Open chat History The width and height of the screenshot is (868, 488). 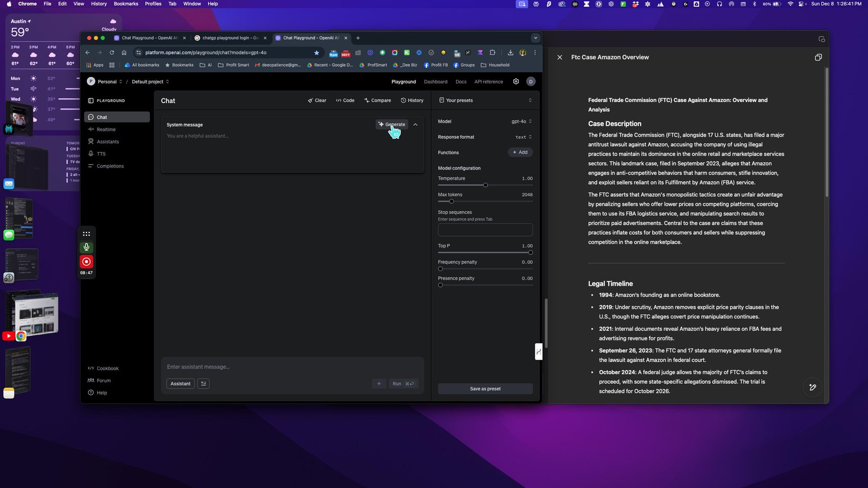point(412,100)
